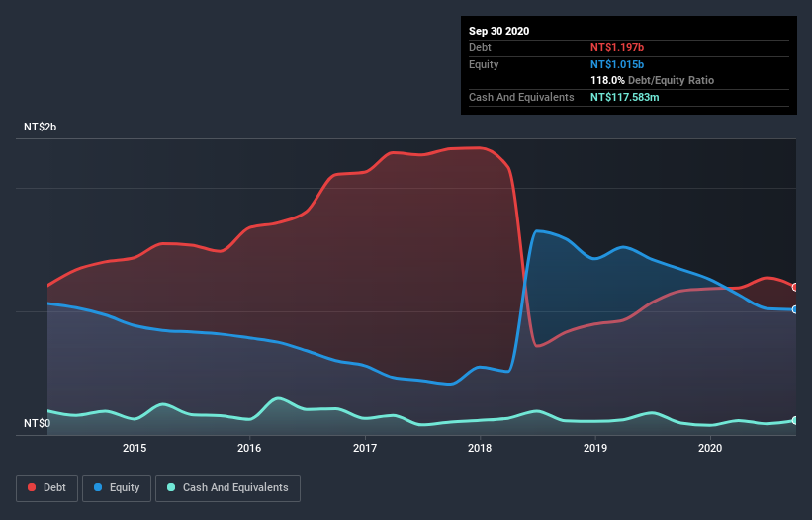The width and height of the screenshot is (812, 520).
Task: Click the blue Equity end-point marker
Action: [x=795, y=309]
